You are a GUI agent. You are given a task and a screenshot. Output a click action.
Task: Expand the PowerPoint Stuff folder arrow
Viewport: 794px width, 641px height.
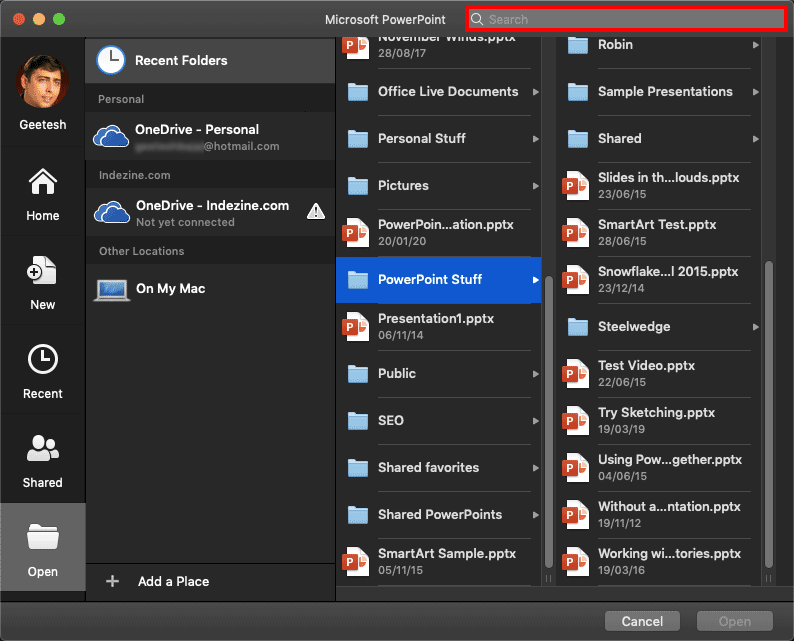(x=535, y=280)
